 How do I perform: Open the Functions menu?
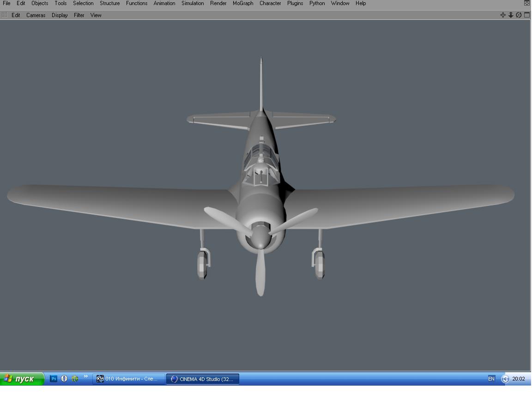(x=137, y=3)
